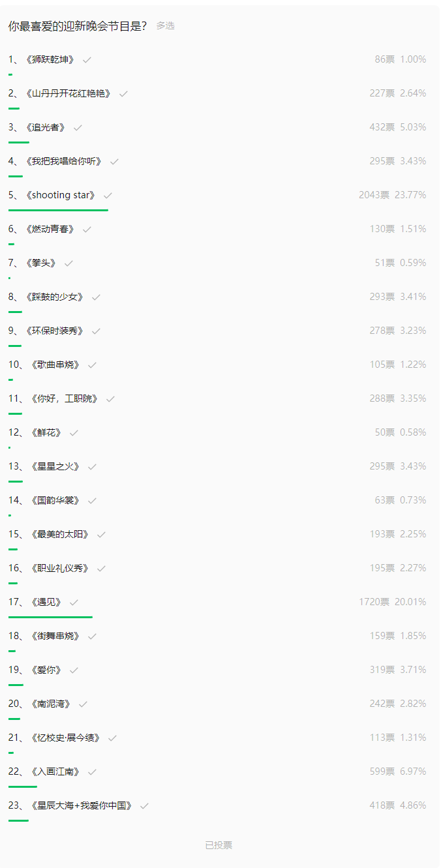This screenshot has height=868, width=441.
Task: Click the 多选 label by the question
Action: [165, 26]
